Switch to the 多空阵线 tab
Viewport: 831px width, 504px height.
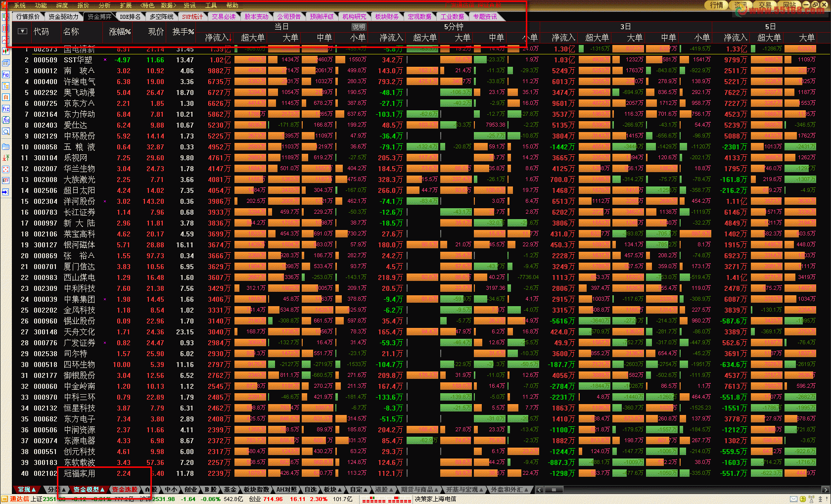pyautogui.click(x=162, y=16)
